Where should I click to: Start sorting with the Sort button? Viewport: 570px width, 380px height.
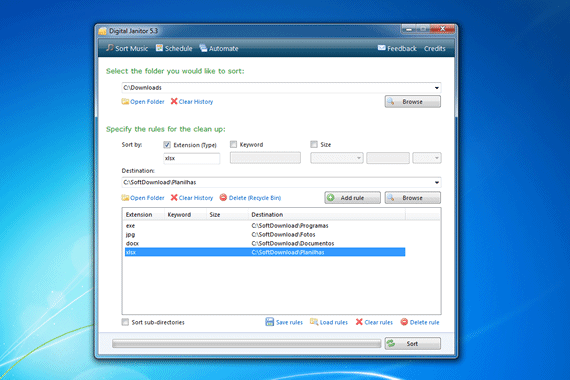pos(413,344)
